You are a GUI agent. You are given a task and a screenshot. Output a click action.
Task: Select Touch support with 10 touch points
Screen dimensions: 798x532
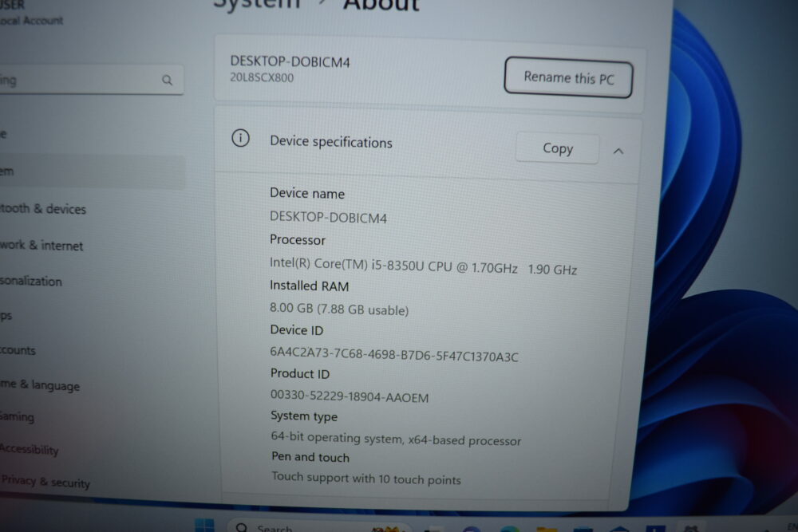click(x=366, y=478)
